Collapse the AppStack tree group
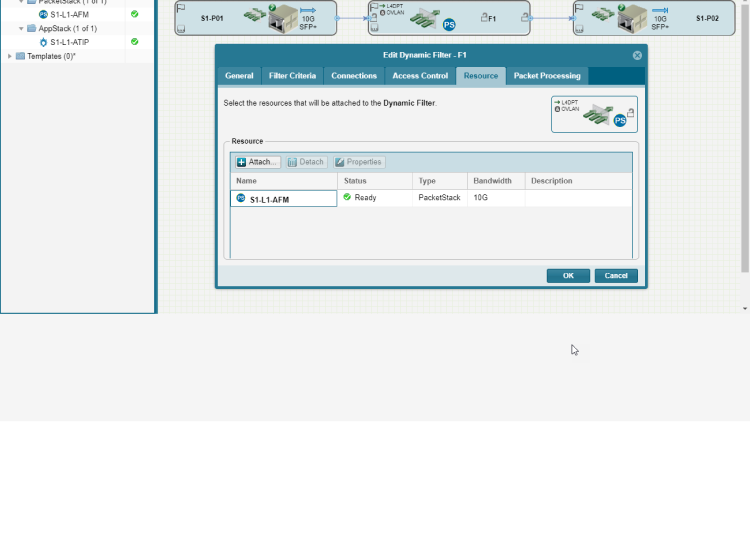 tap(20, 29)
